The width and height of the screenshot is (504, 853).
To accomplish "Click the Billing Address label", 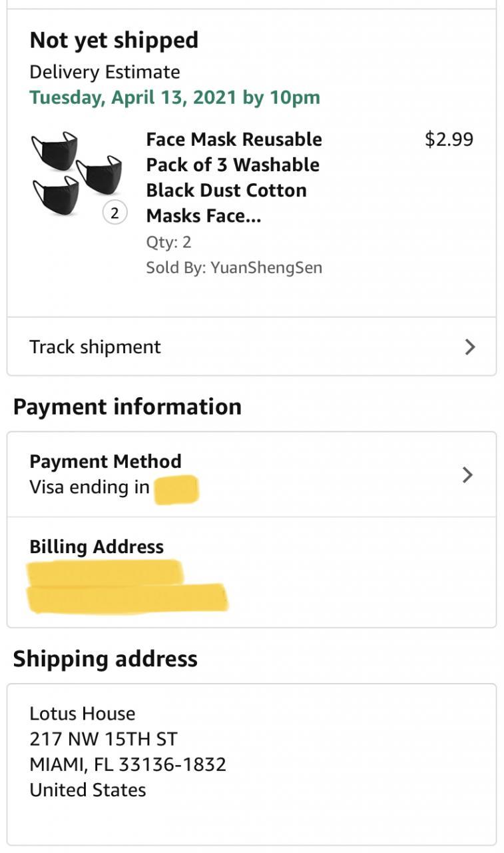I will point(97,546).
